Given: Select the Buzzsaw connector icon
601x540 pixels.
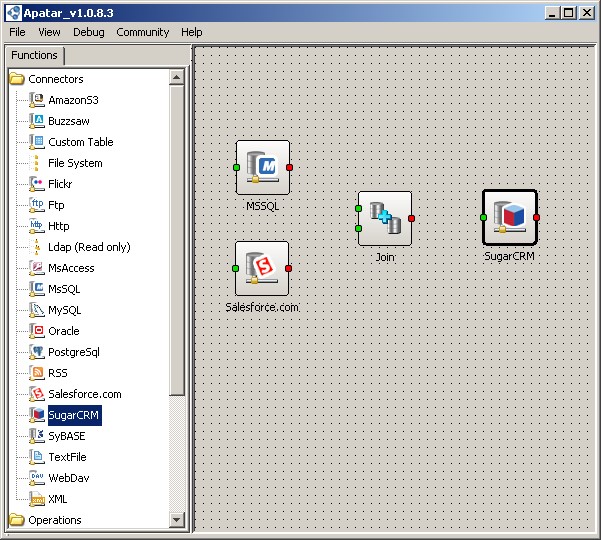Looking at the screenshot, I should click(37, 121).
